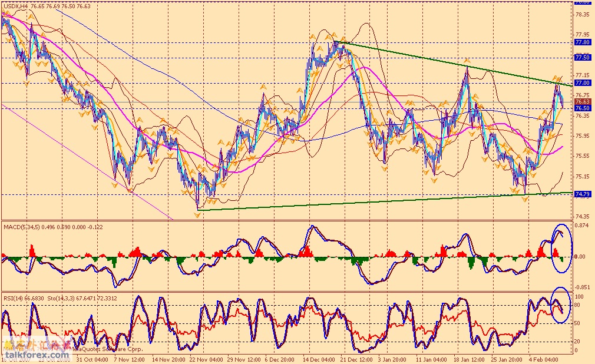Click the 29 Nov 12:00 date label
Screen dimensions: 595x364
(x=243, y=359)
